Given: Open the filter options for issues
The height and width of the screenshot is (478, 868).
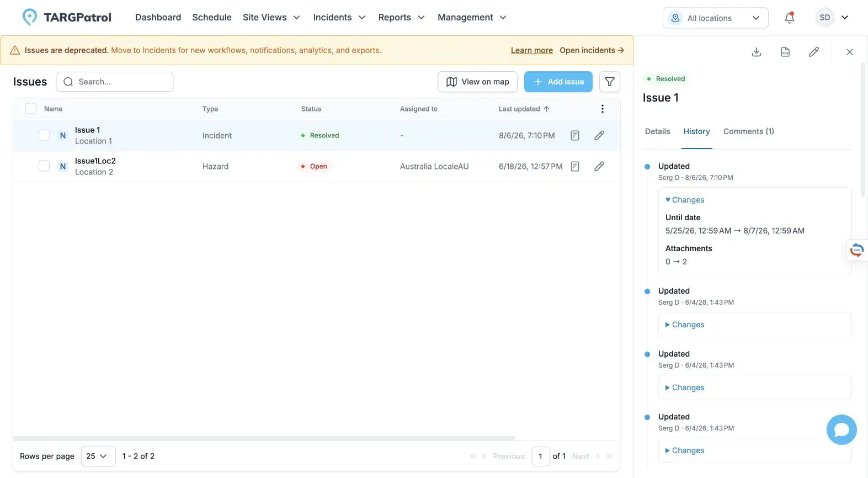Looking at the screenshot, I should coord(610,82).
